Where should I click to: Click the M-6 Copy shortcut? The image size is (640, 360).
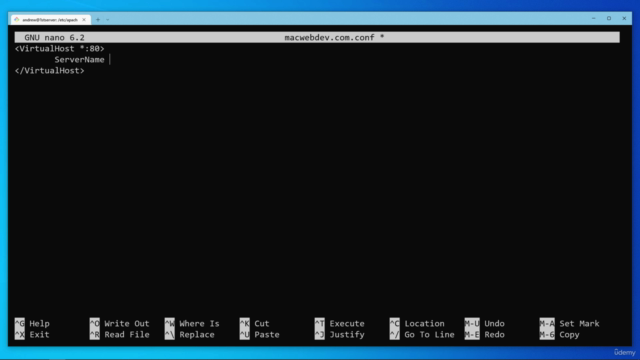click(560, 335)
